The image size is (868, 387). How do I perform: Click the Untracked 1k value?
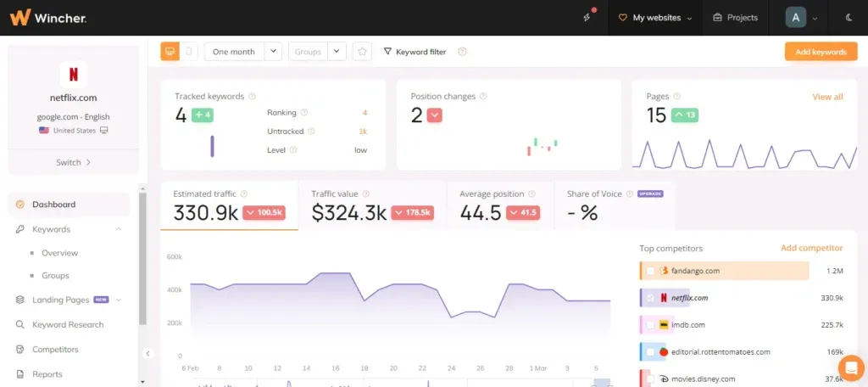click(x=363, y=132)
